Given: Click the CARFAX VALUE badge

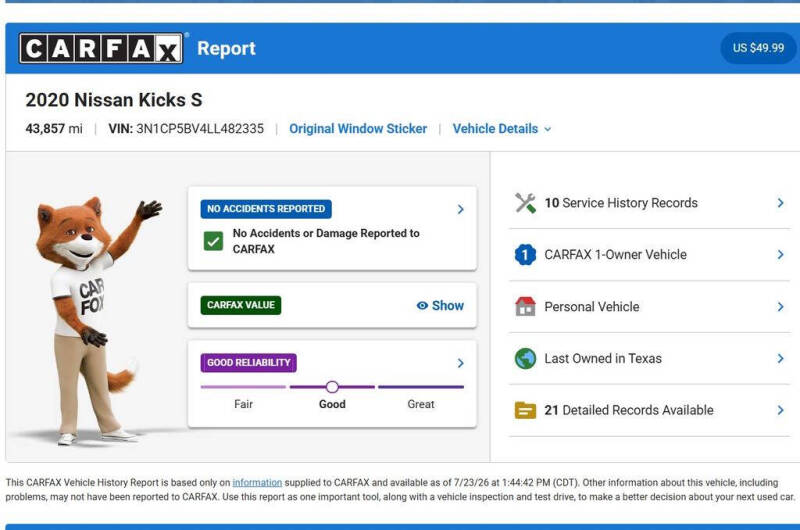Looking at the screenshot, I should (x=241, y=305).
